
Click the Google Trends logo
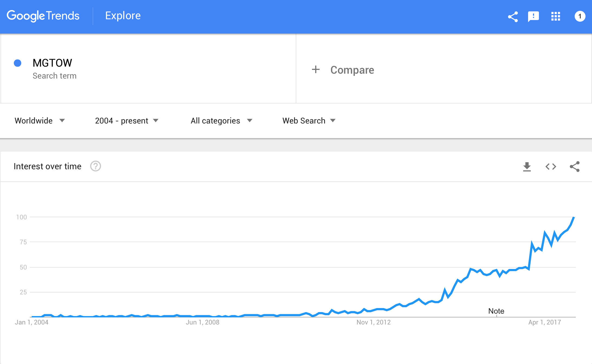[x=43, y=16]
